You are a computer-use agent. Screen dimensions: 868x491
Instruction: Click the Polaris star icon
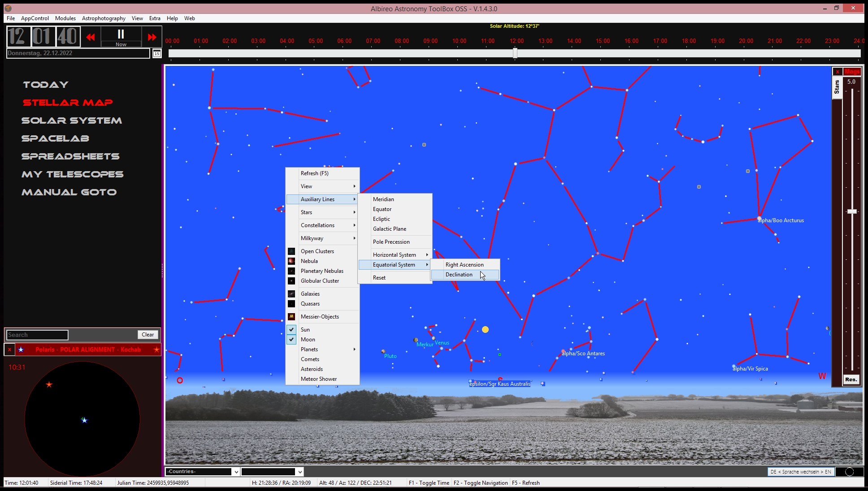(21, 349)
